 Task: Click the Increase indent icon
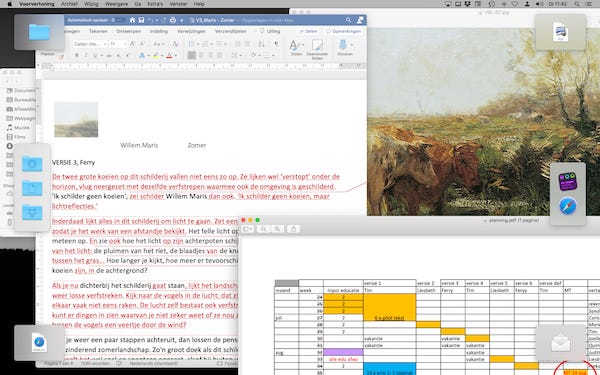coord(247,44)
